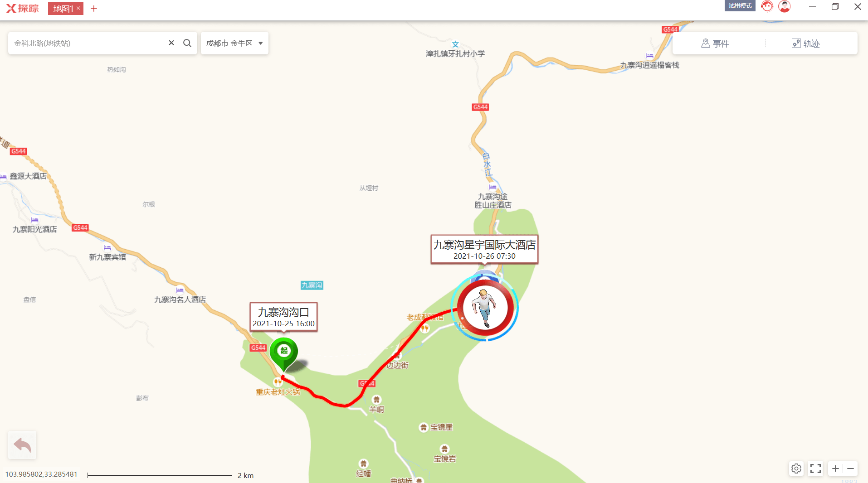Focus the 金科北路 search input field
This screenshot has height=483, width=868.
[88, 43]
